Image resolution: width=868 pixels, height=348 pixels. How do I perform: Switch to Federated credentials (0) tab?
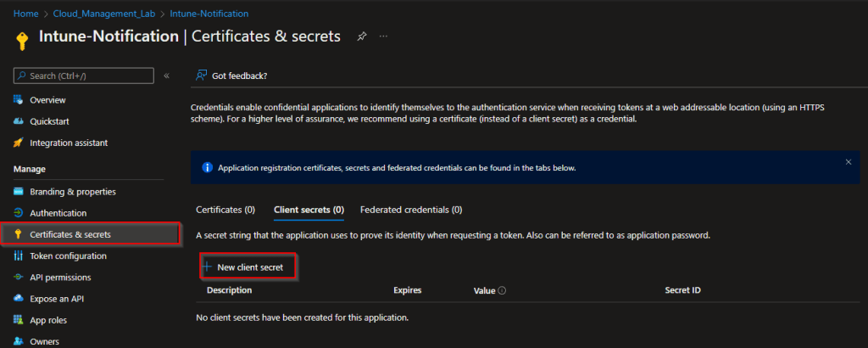410,209
